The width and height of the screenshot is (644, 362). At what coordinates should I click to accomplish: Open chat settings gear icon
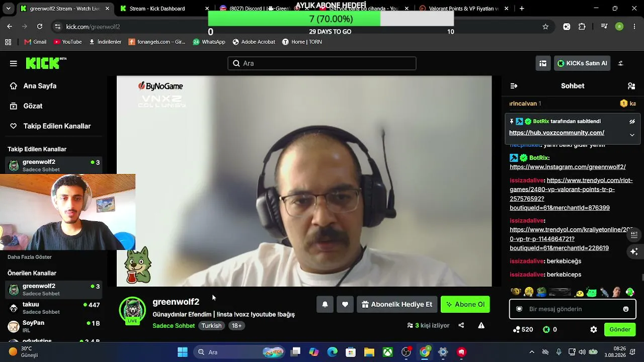594,330
